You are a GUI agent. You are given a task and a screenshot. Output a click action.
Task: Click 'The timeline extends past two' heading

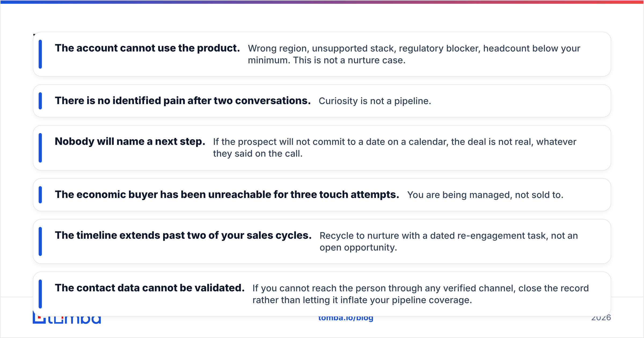pos(183,235)
